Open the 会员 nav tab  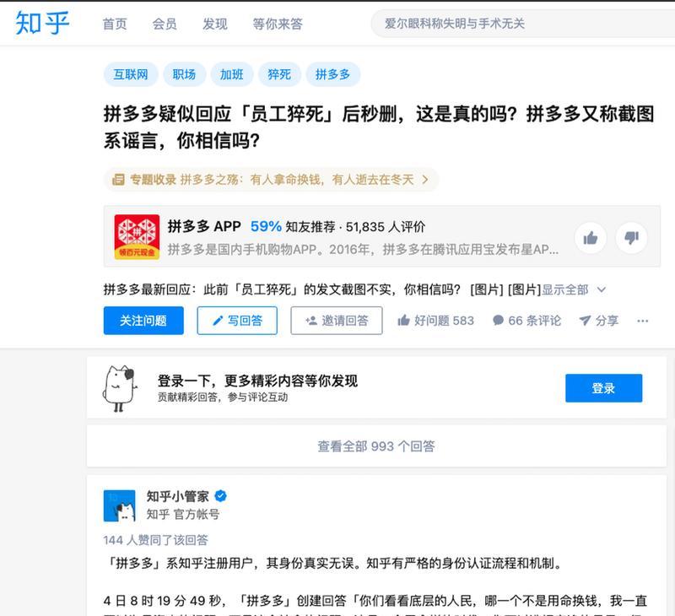click(165, 24)
